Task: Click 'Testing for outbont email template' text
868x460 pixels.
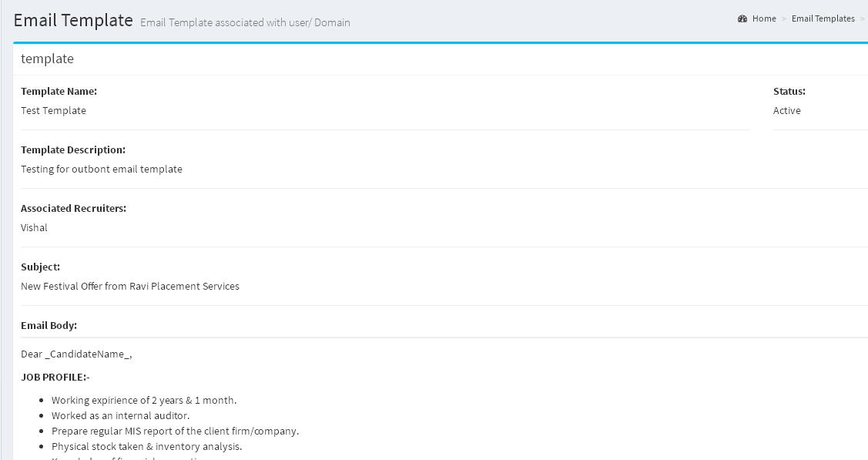Action: click(x=102, y=170)
